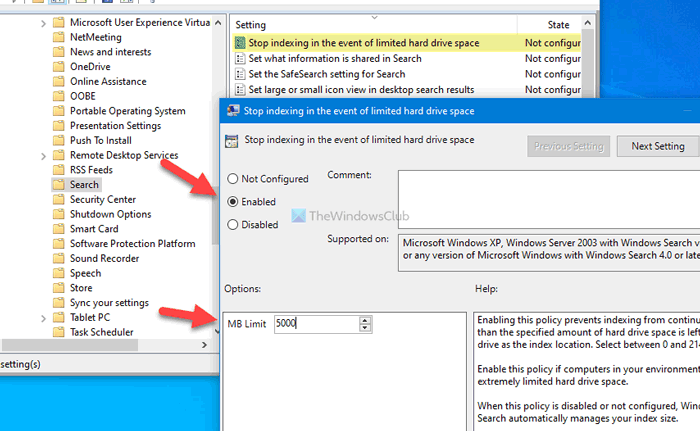Screen dimensions: 700x431
Task: Click the Previous Setting button
Action: (x=568, y=146)
